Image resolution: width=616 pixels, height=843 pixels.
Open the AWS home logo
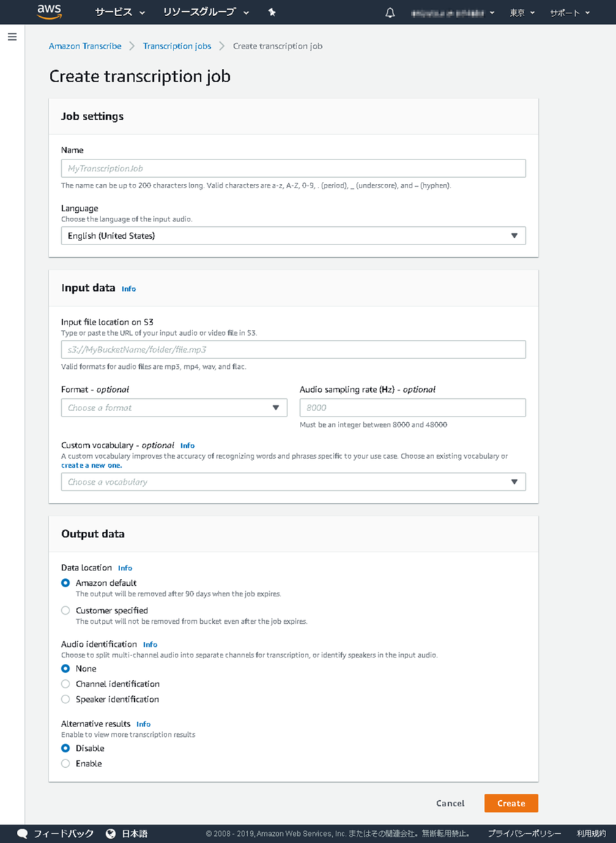tap(49, 11)
